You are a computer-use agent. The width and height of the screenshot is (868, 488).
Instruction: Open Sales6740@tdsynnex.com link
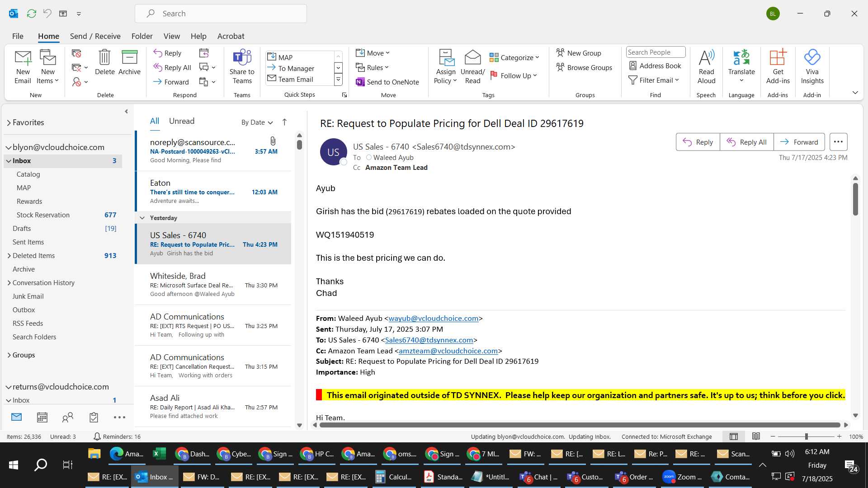point(429,340)
